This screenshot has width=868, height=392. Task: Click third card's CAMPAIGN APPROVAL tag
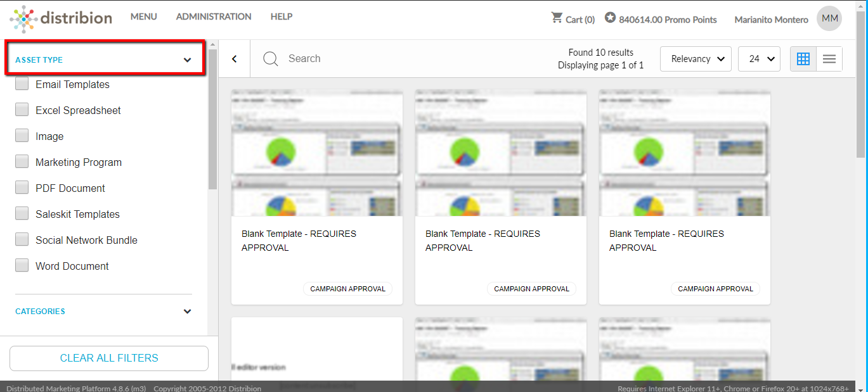716,289
